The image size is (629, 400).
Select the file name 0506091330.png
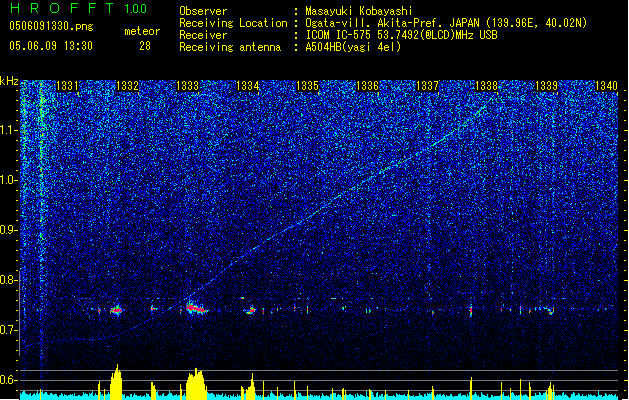pyautogui.click(x=51, y=27)
